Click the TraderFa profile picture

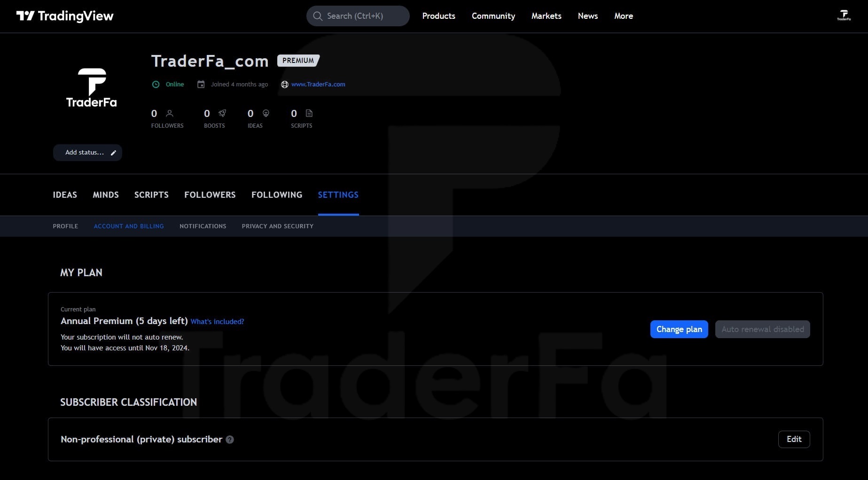[x=92, y=88]
